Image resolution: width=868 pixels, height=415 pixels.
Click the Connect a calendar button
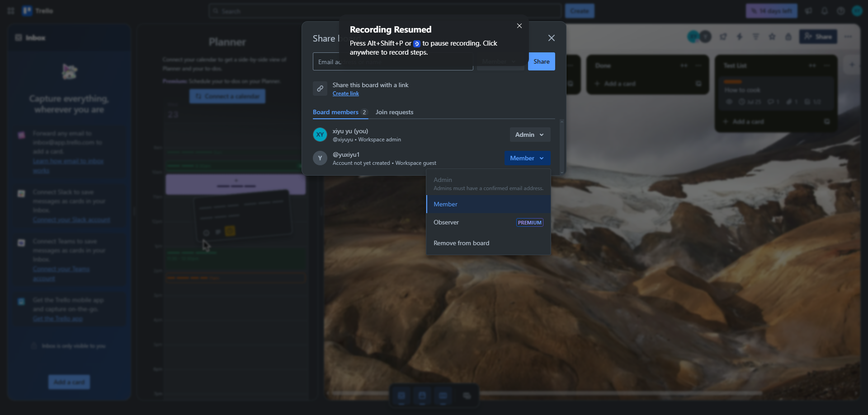click(x=227, y=96)
